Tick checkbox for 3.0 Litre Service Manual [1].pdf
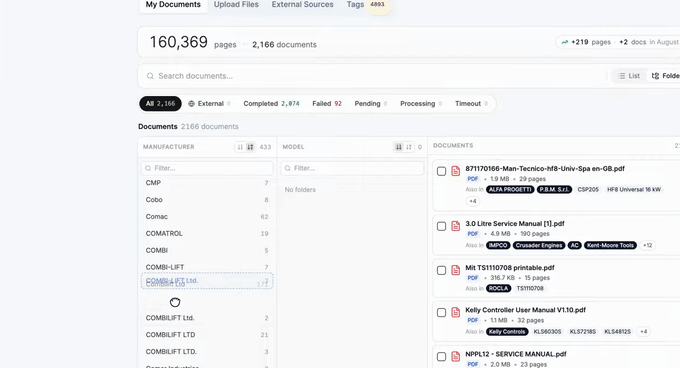The width and height of the screenshot is (680, 368). [441, 226]
